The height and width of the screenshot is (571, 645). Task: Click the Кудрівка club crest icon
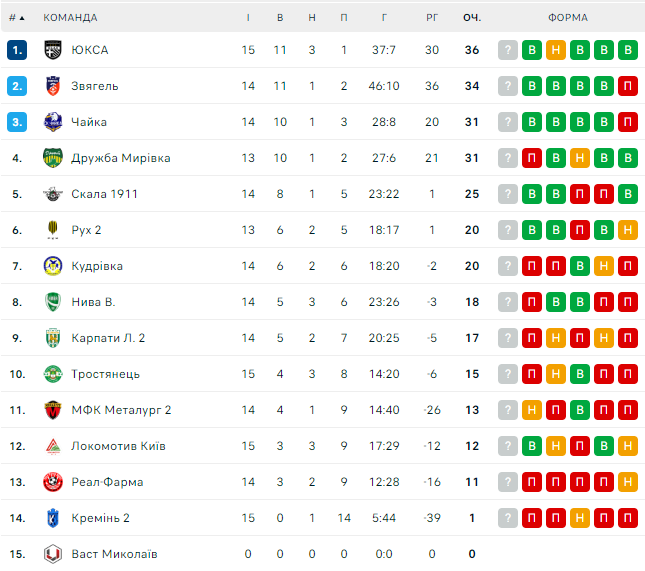tap(53, 266)
